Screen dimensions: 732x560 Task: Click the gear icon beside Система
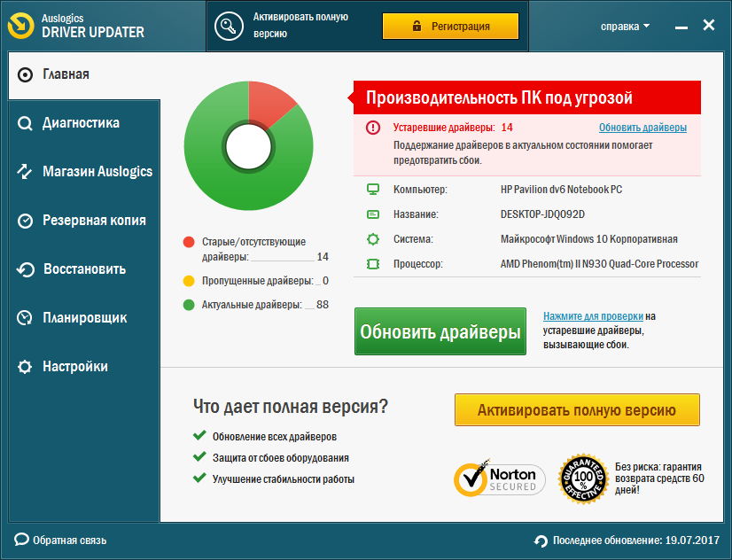pos(373,239)
